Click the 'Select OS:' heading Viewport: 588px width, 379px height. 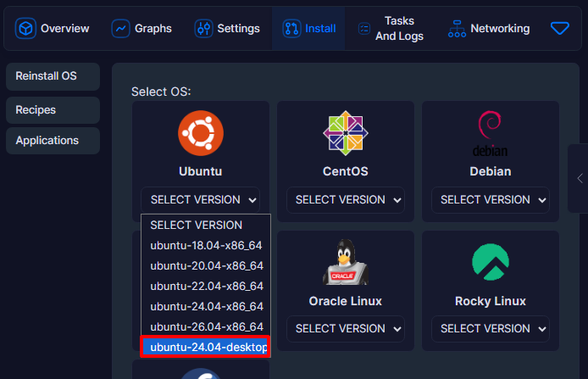click(161, 92)
